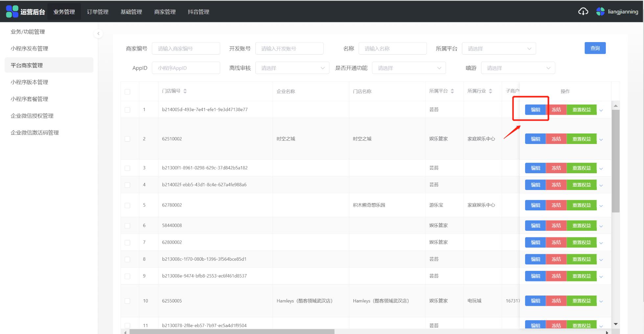The height and width of the screenshot is (334, 644).
Task: Click the 运营后台 logo icon
Action: pos(12,12)
